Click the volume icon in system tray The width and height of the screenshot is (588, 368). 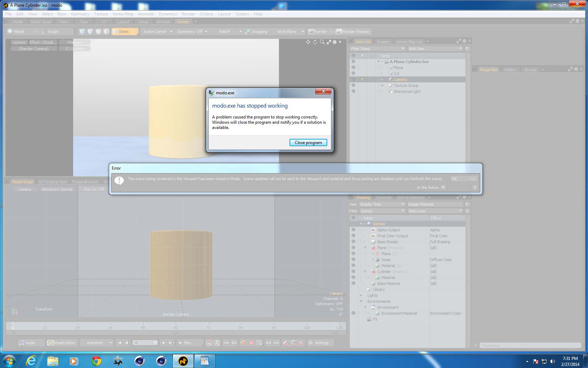click(553, 361)
